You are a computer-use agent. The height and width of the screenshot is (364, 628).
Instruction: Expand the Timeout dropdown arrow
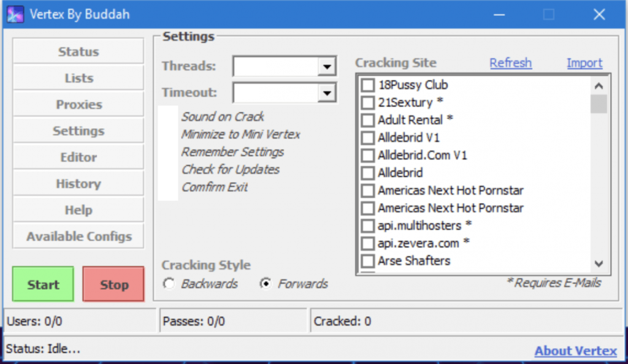(x=327, y=93)
